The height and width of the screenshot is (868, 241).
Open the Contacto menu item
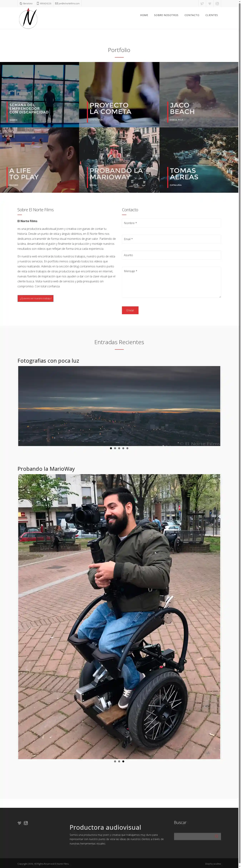192,15
